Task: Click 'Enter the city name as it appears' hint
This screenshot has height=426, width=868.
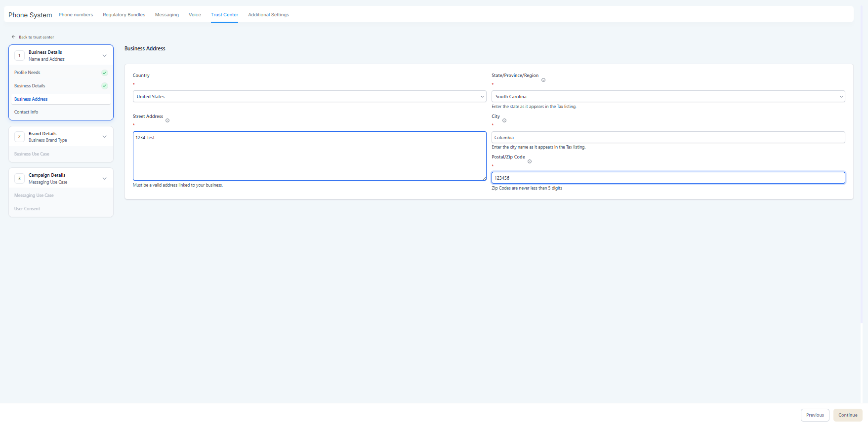Action: 538,147
